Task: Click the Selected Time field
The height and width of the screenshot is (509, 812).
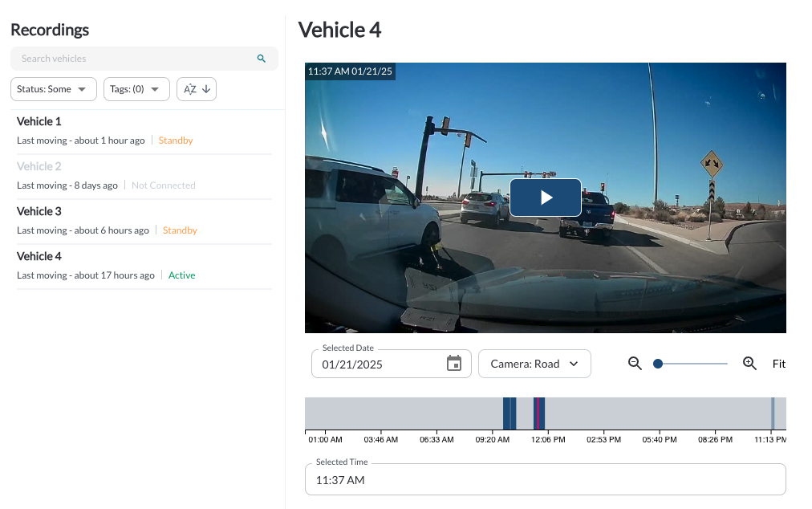Action: click(545, 480)
